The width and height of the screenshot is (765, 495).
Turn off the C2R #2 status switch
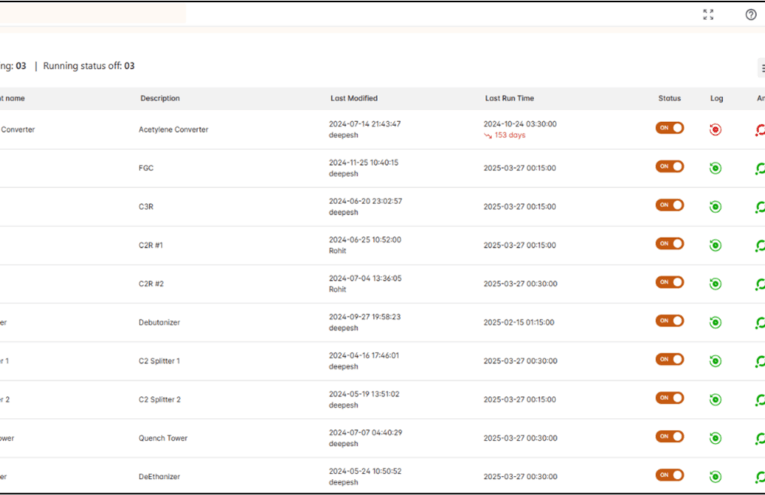coord(669,282)
